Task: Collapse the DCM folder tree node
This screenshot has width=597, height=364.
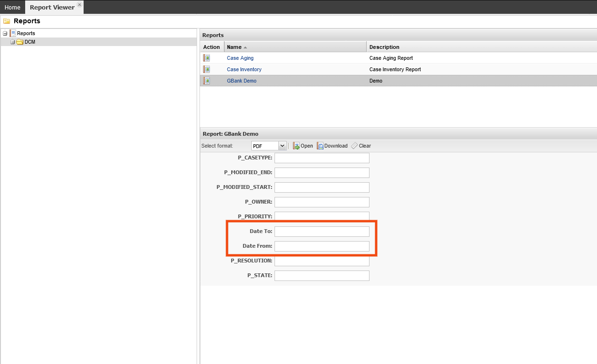Action: (13, 42)
